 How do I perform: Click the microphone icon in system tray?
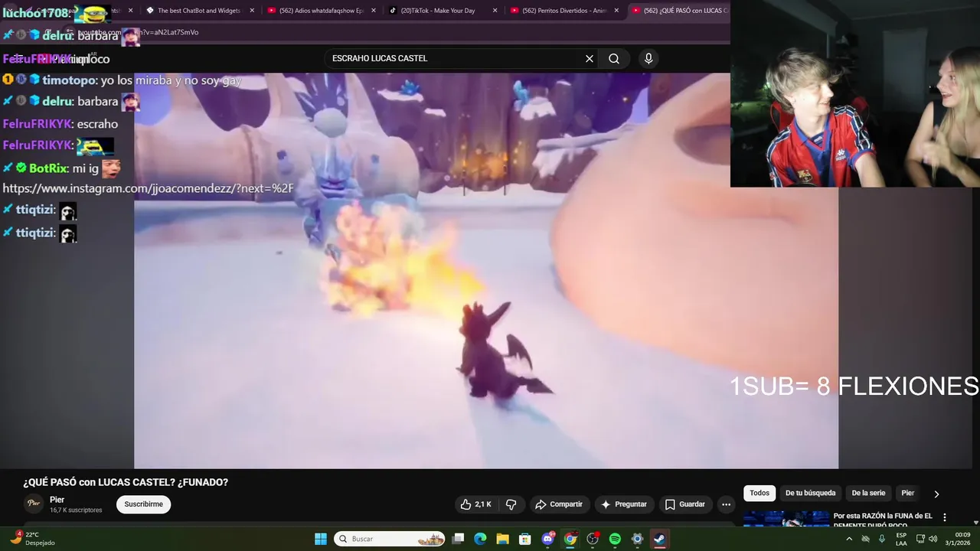[x=882, y=539]
